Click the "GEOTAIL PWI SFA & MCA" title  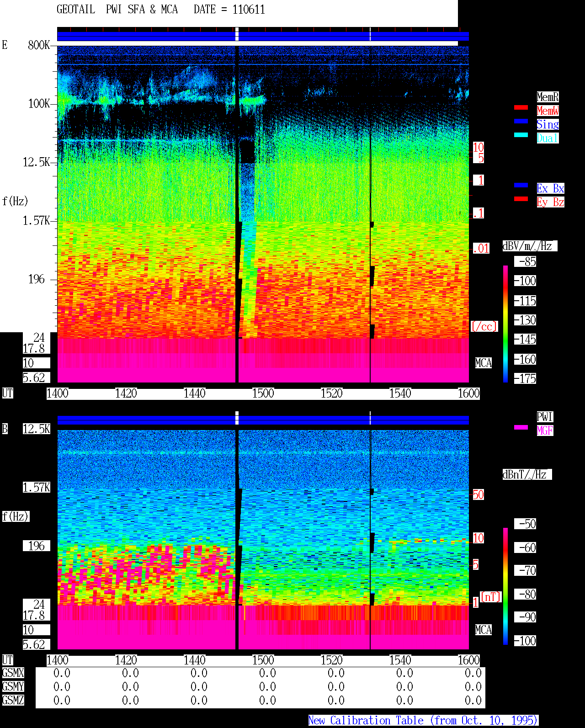click(117, 10)
